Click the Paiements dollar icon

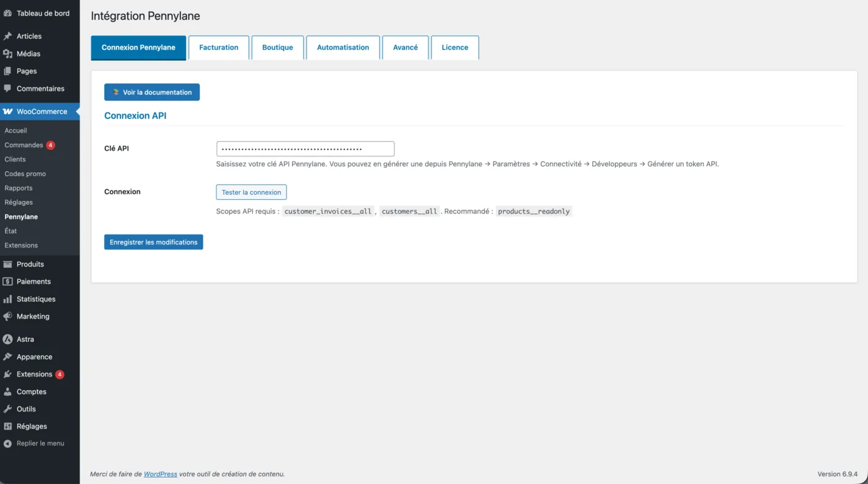click(7, 281)
